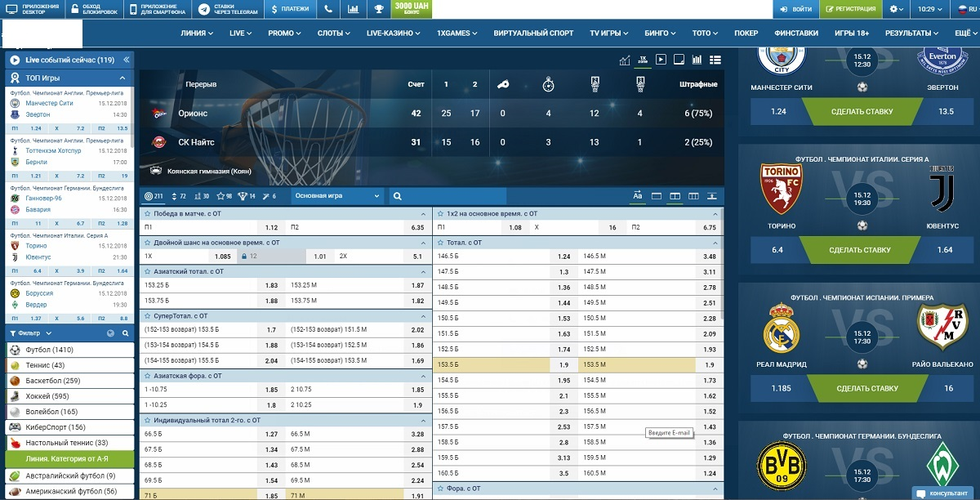Open the settings gear dropdown
The height and width of the screenshot is (500, 980).
[x=897, y=9]
